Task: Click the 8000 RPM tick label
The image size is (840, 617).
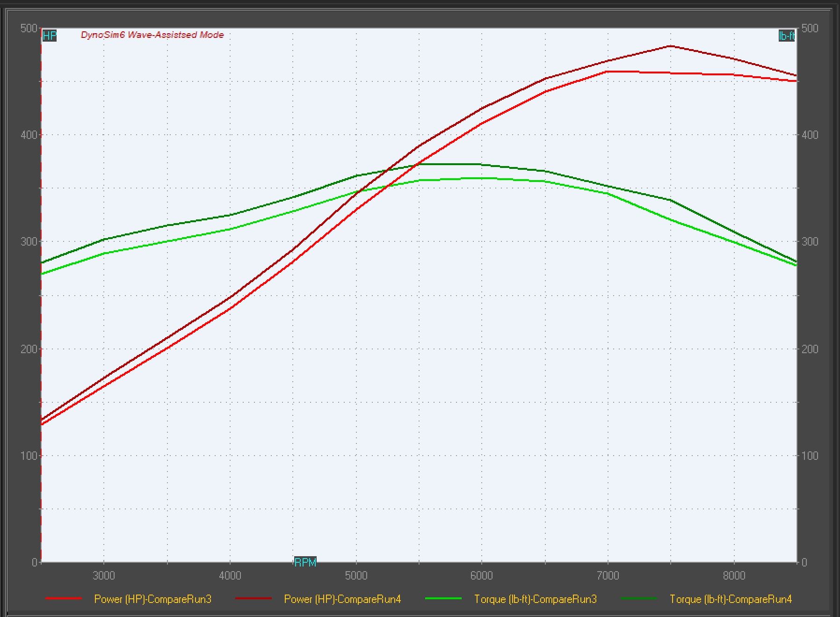Action: click(734, 576)
